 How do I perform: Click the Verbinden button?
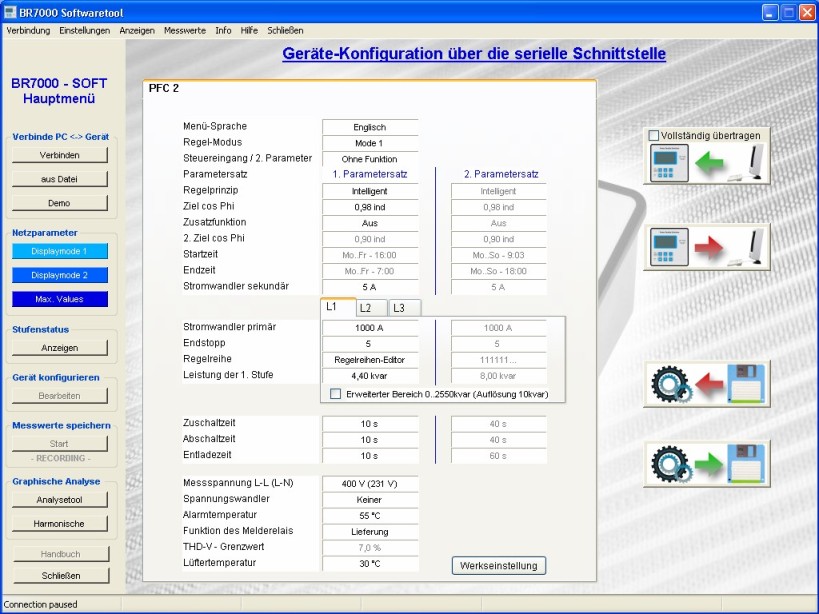point(60,155)
